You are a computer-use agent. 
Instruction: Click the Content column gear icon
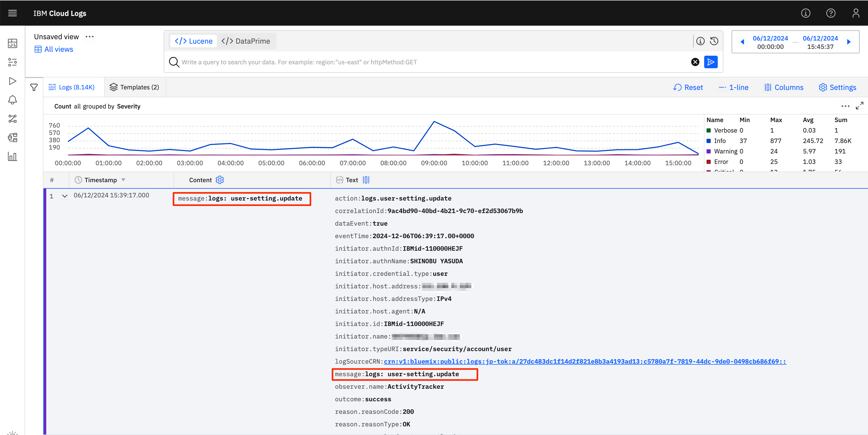click(x=220, y=180)
